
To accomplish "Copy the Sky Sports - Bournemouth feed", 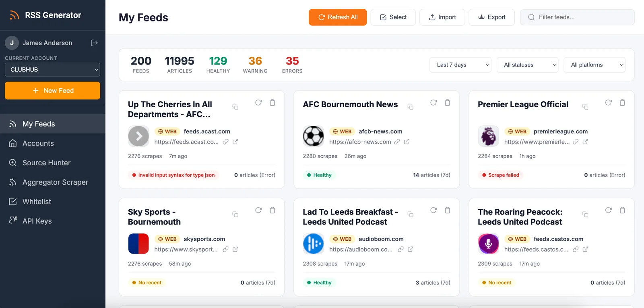I will (x=235, y=214).
